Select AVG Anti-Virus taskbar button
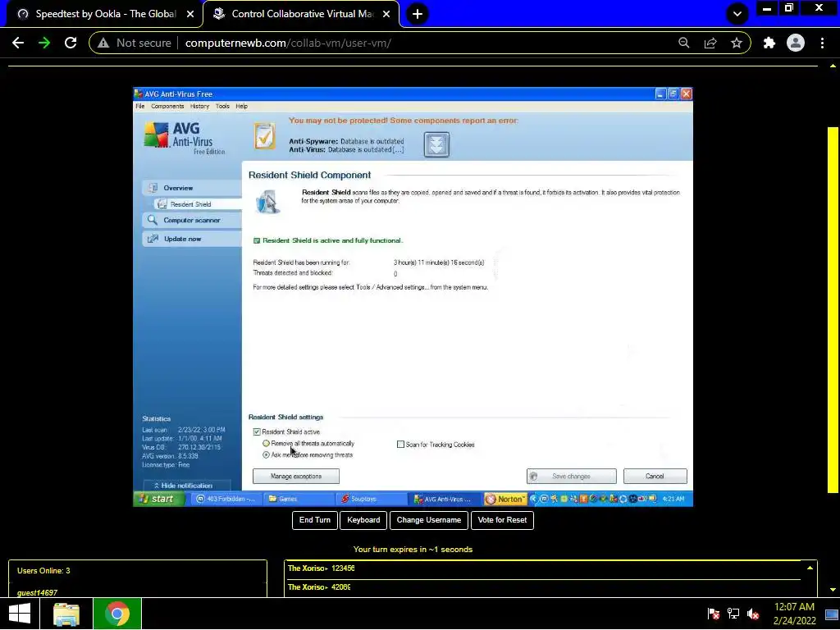The image size is (840, 630). (445, 499)
